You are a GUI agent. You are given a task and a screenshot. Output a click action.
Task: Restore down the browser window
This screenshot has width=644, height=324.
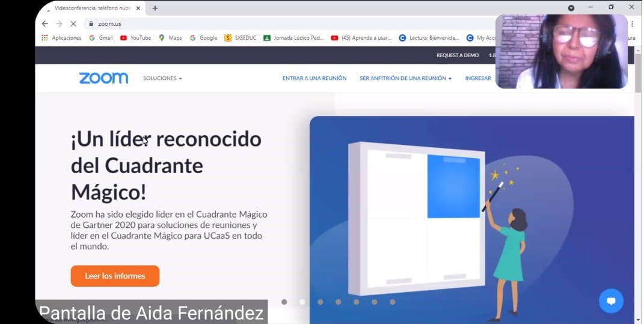[611, 7]
